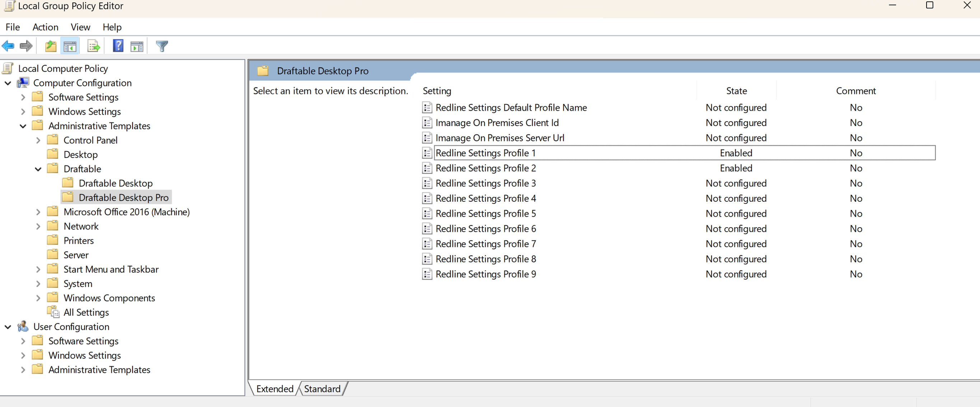Toggle the Show/Hide Action Pane icon
The width and height of the screenshot is (980, 407).
click(x=137, y=46)
